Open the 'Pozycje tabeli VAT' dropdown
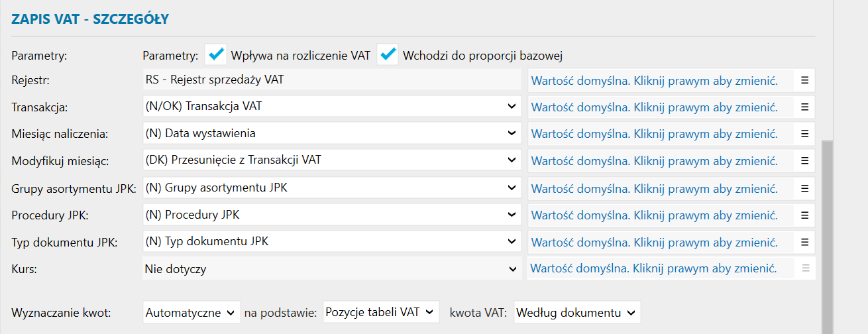Image resolution: width=868 pixels, height=334 pixels. [x=381, y=312]
